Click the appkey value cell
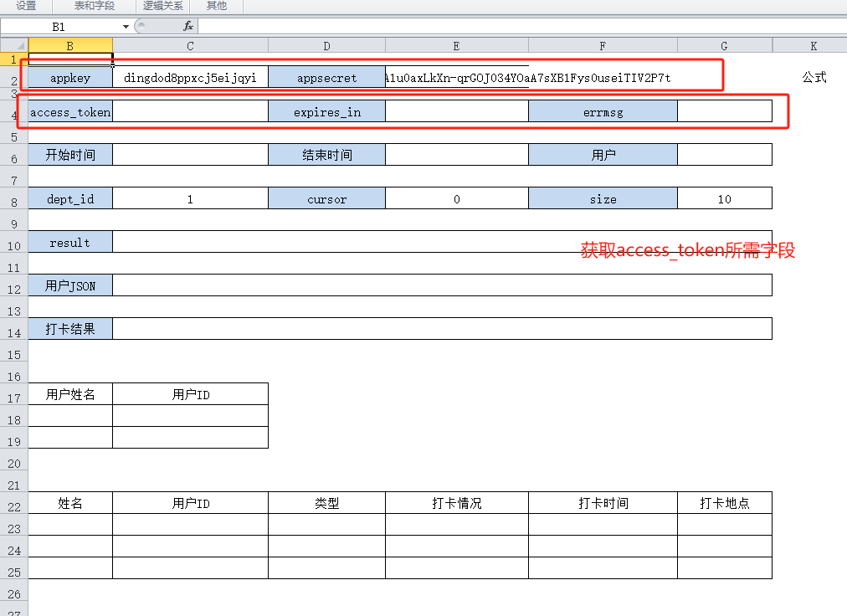The image size is (847, 616). point(190,78)
